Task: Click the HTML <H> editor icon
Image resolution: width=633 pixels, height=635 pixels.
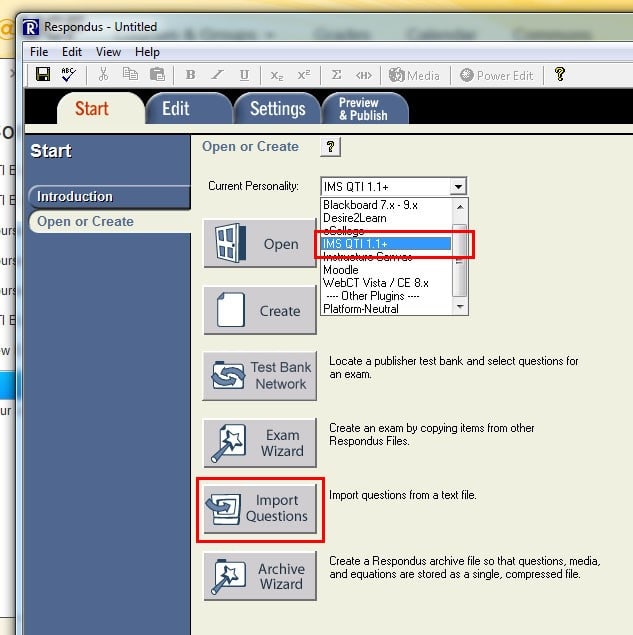Action: (363, 75)
